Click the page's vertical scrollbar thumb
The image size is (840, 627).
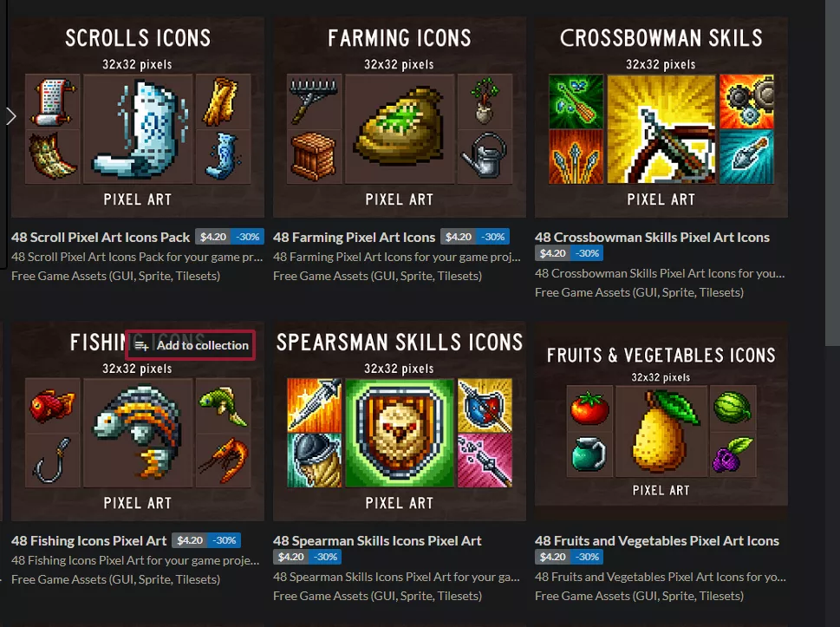[832, 172]
